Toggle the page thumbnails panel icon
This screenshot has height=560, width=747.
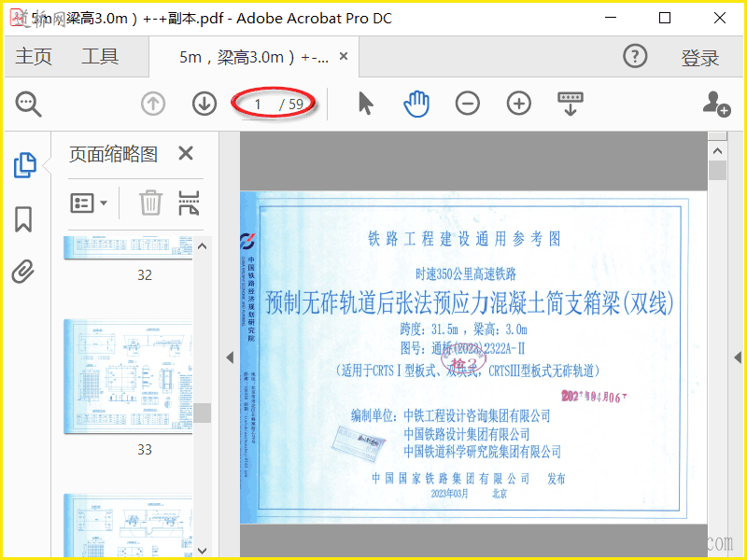click(x=25, y=165)
